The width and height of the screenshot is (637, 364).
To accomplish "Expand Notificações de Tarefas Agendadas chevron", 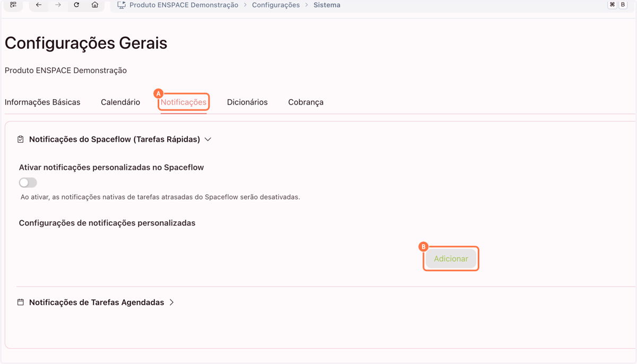I will [171, 302].
